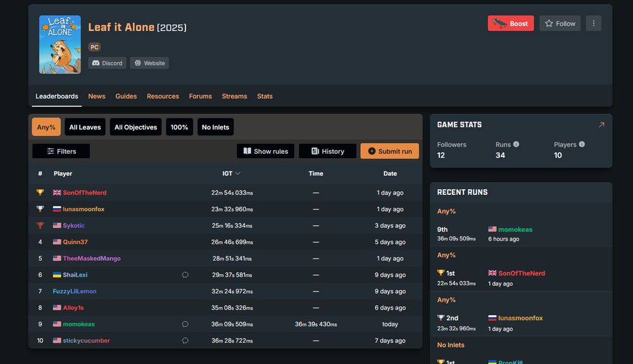Click the Date column header
The image size is (633, 364).
point(390,173)
